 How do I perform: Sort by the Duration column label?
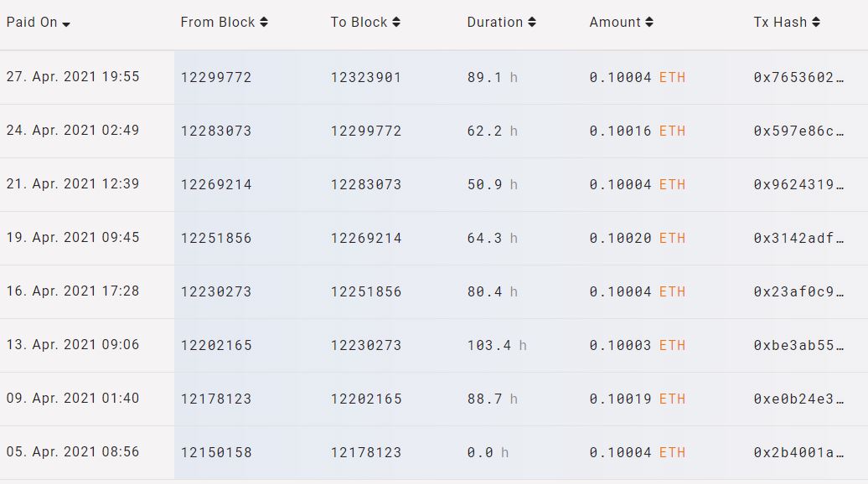point(494,23)
